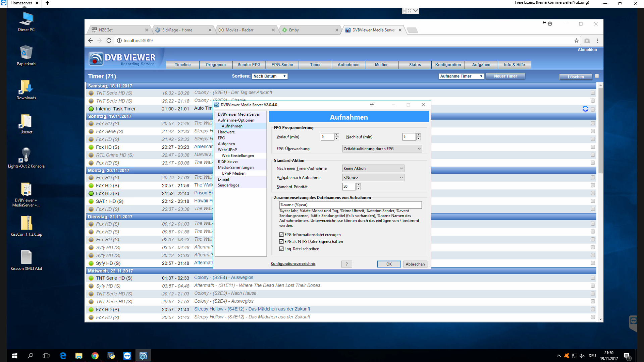Decrease Nachlauf minutes spinner down
The image size is (644, 362).
click(x=418, y=138)
